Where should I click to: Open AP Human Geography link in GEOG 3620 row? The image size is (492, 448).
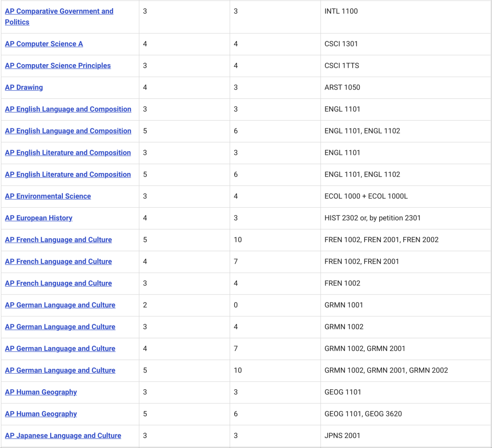pyautogui.click(x=41, y=414)
